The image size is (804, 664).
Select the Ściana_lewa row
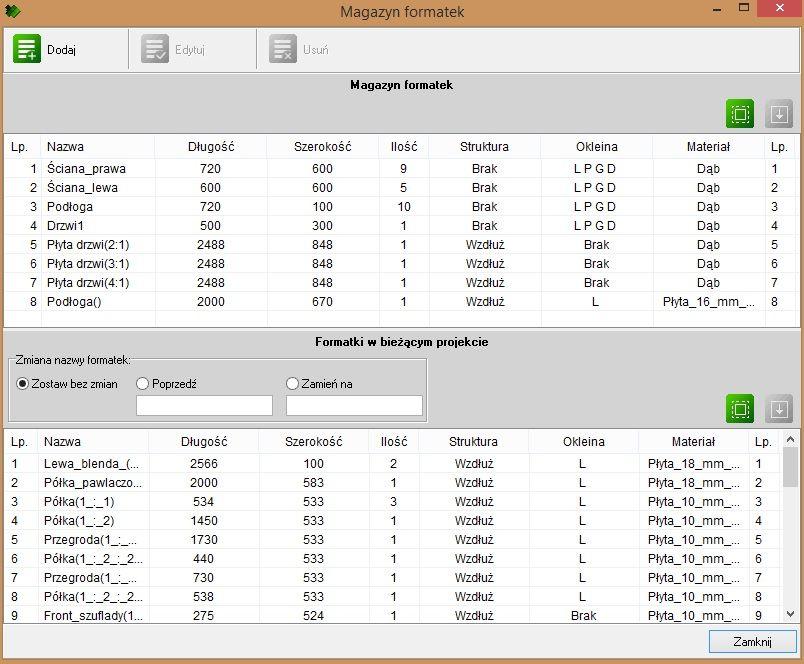[x=400, y=188]
